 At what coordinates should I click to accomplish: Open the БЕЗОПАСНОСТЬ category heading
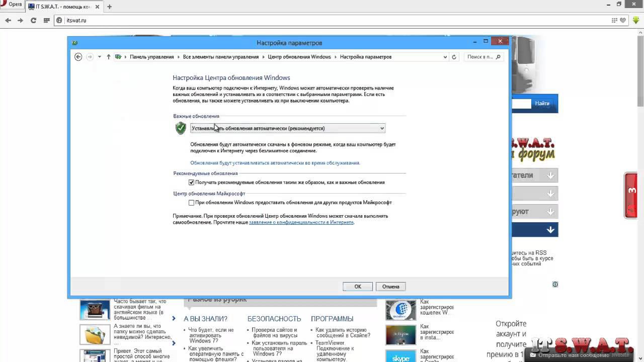click(x=274, y=319)
